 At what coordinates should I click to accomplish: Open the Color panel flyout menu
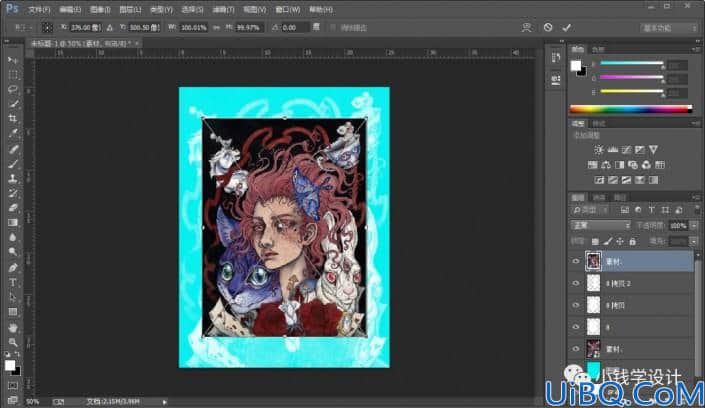[696, 49]
